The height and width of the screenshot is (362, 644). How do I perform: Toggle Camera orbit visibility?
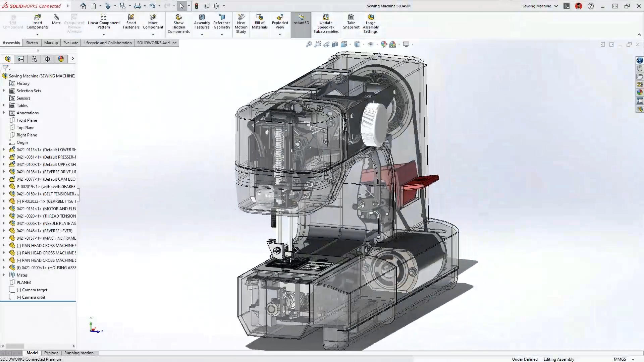click(x=12, y=297)
